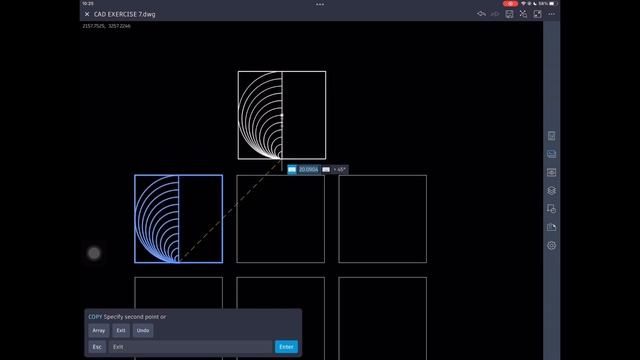Open settings gear in the sidebar
The image size is (640, 360).
click(551, 245)
